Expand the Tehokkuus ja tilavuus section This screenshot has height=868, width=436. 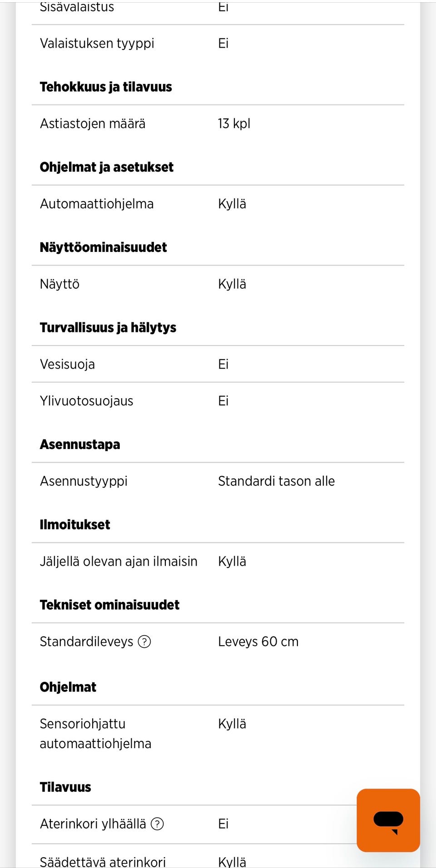[x=106, y=86]
